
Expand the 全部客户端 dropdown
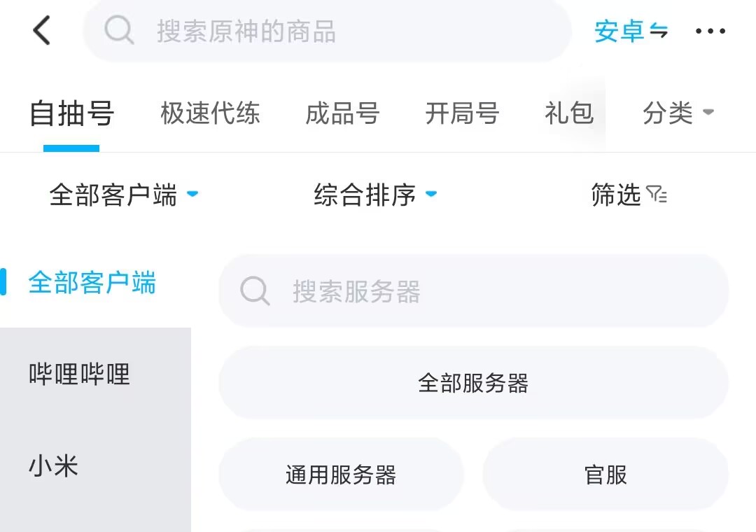click(123, 195)
